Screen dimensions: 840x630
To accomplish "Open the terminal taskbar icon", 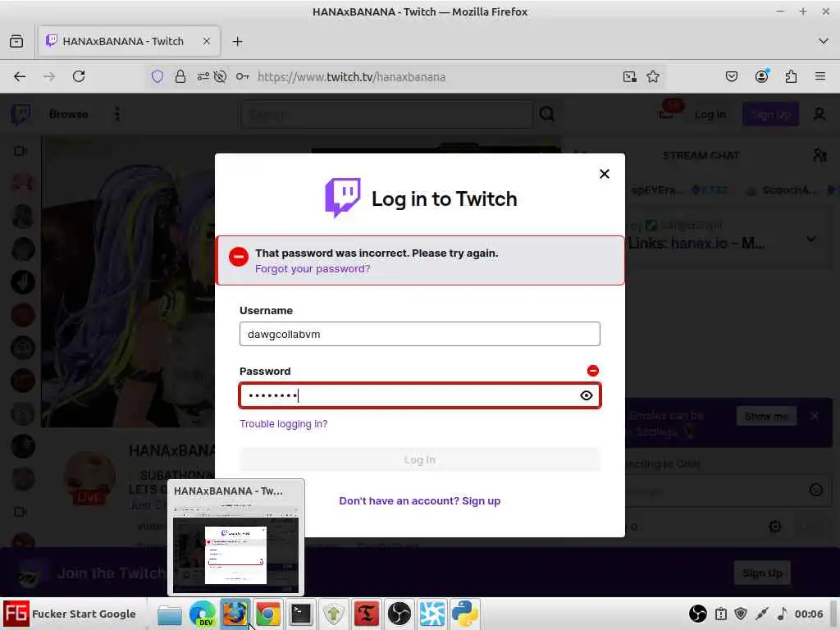I will (x=300, y=614).
